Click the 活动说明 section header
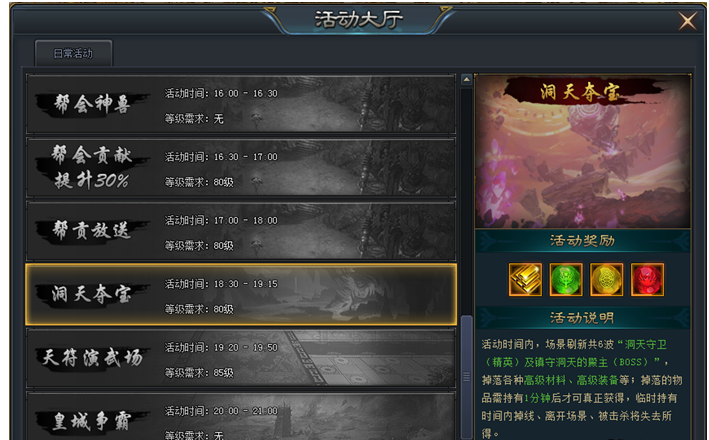The height and width of the screenshot is (440, 709). pyautogui.click(x=582, y=318)
